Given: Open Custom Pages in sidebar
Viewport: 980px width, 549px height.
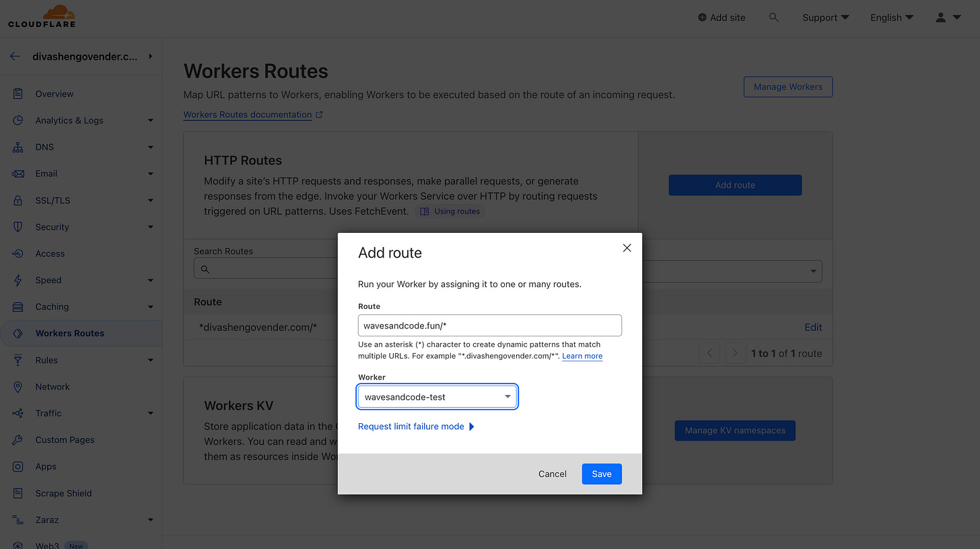Looking at the screenshot, I should [x=65, y=440].
